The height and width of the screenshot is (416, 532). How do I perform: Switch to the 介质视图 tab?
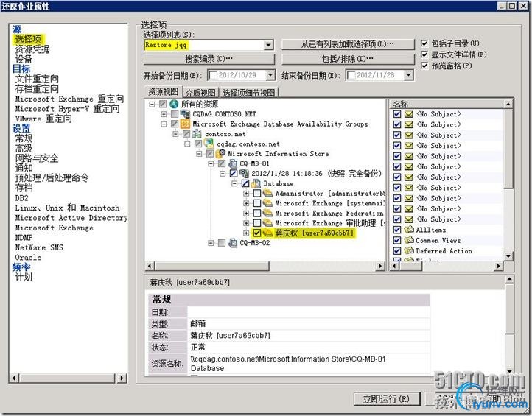[x=200, y=93]
